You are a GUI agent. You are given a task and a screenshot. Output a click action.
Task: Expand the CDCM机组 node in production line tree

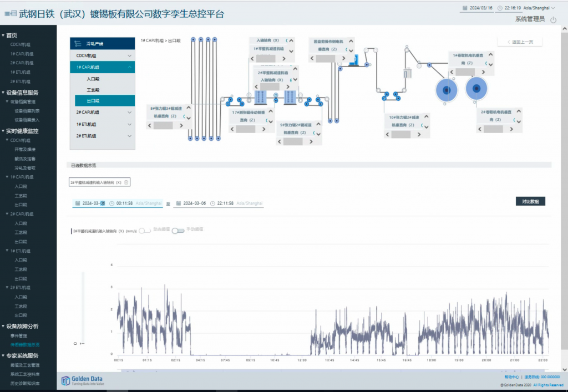[x=130, y=55]
